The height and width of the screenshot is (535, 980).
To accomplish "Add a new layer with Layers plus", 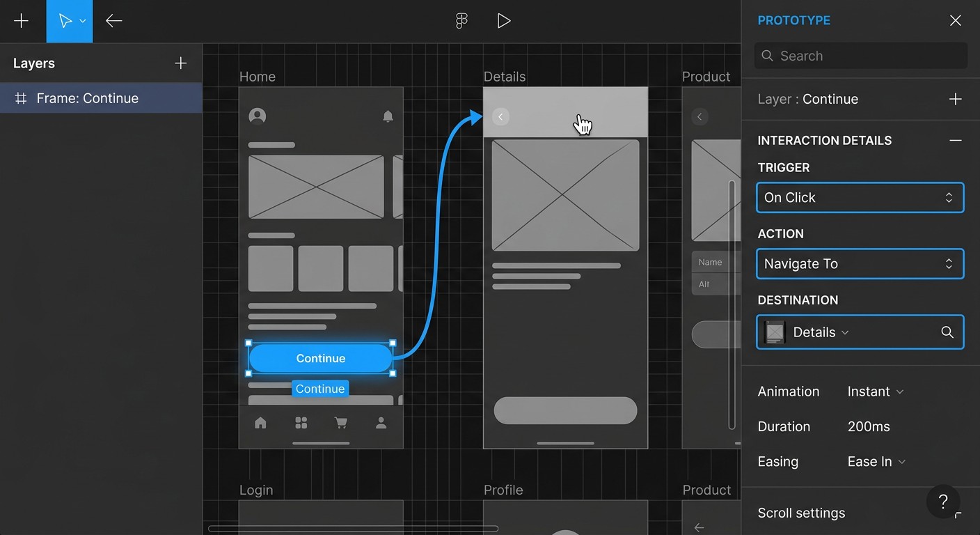I will coord(180,63).
